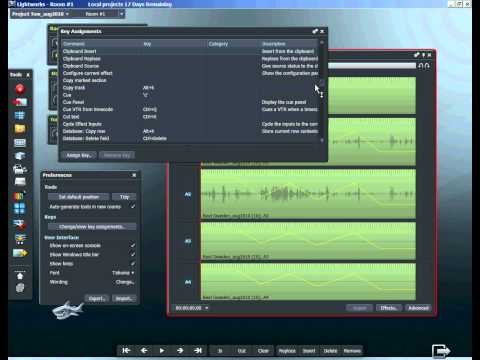Click the yellow arrow export icon in Tools

tap(20, 253)
